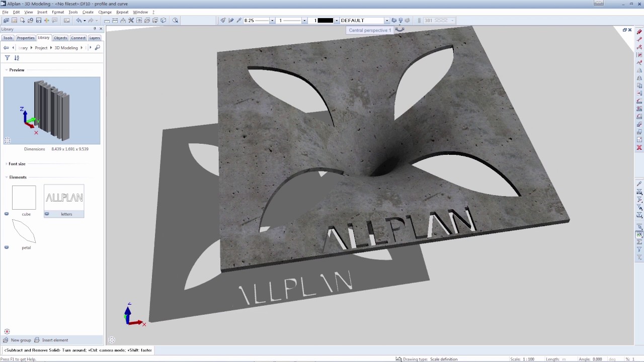644x362 pixels.
Task: Click the upper Mirror tool in the right toolbar
Action: [x=639, y=70]
